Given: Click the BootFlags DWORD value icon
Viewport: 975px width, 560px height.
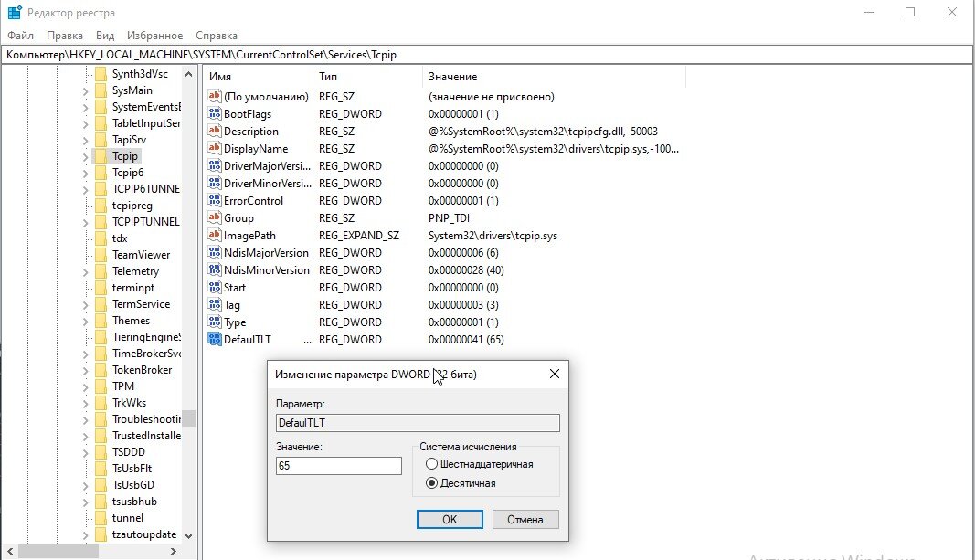Looking at the screenshot, I should point(215,114).
